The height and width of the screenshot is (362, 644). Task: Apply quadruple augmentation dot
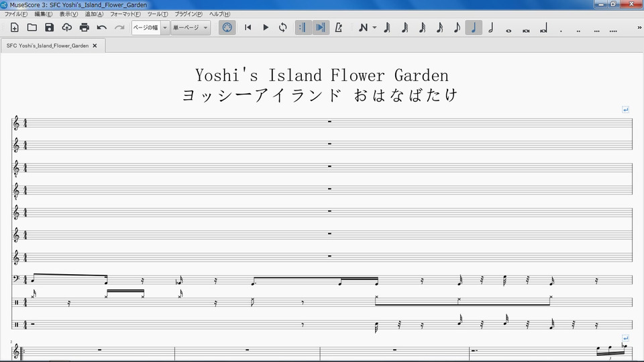click(613, 30)
